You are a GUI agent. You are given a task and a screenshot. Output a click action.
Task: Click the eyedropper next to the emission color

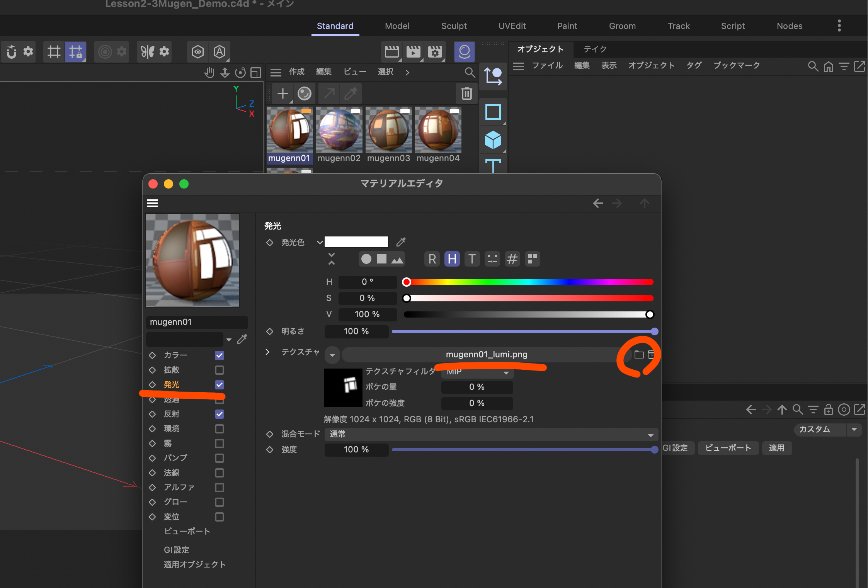401,242
